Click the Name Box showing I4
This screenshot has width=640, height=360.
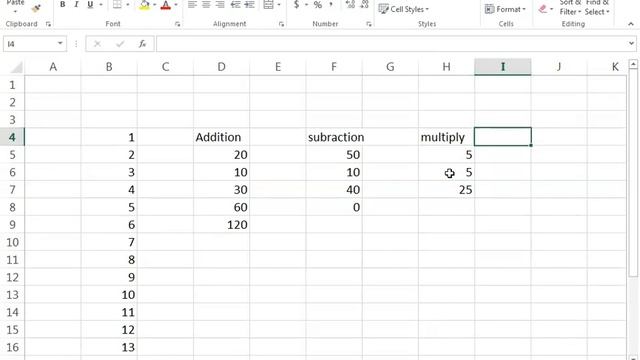click(29, 44)
